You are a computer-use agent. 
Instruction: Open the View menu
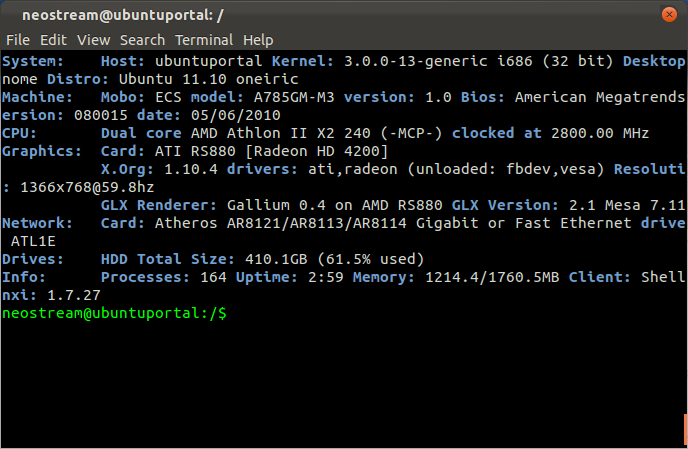93,40
